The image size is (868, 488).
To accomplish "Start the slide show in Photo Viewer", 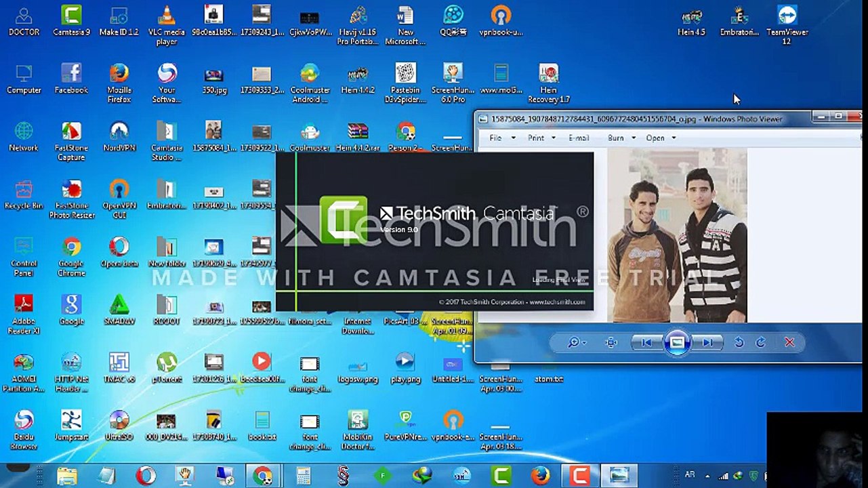I will [x=676, y=342].
